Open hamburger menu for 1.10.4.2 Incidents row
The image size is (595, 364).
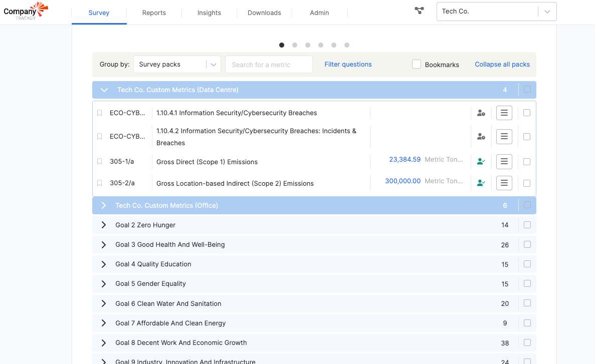click(504, 137)
